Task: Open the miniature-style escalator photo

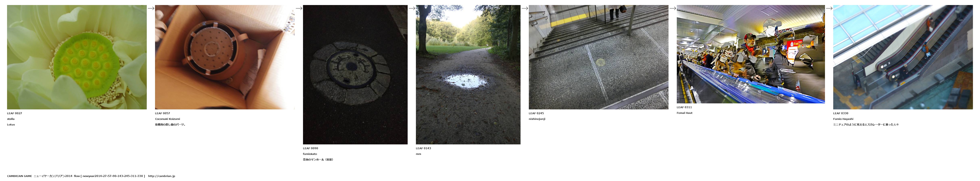Action: click(903, 57)
